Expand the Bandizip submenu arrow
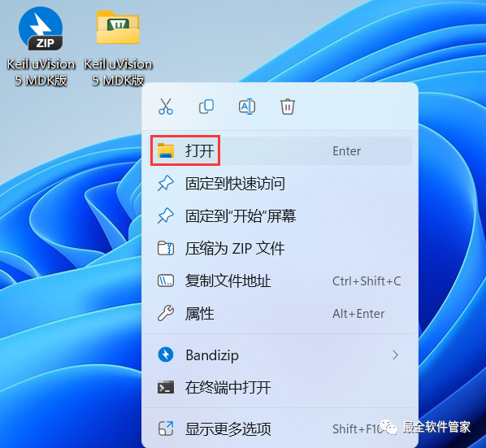Screen dimensions: 486x448 click(395, 355)
